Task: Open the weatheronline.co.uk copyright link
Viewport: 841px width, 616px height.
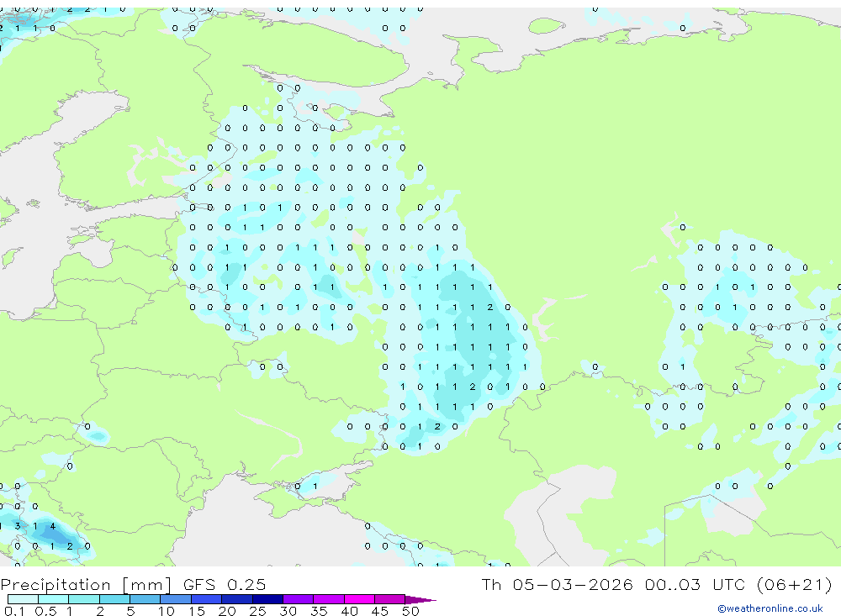Action: pyautogui.click(x=770, y=608)
